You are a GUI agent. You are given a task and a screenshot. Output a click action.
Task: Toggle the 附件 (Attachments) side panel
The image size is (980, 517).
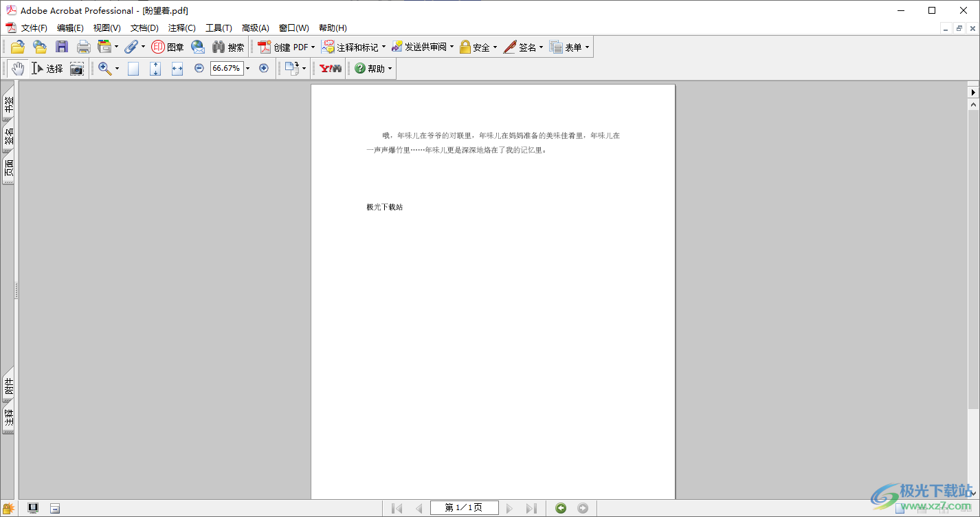[x=8, y=389]
